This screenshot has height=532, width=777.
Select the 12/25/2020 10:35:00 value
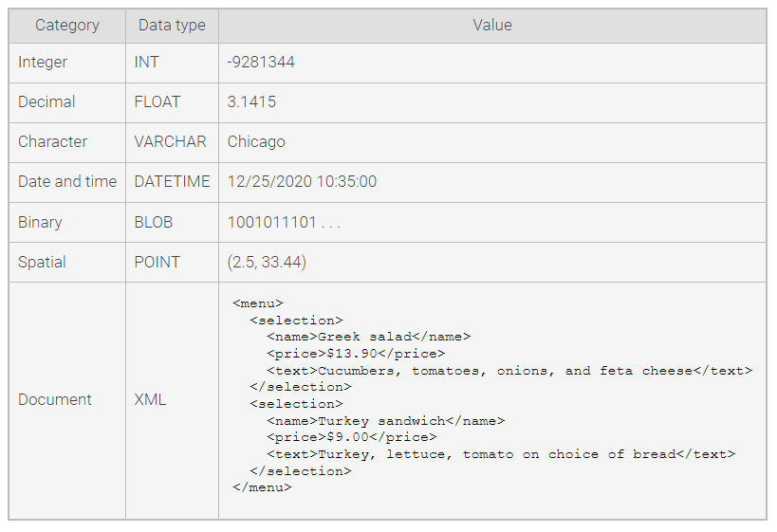click(302, 182)
